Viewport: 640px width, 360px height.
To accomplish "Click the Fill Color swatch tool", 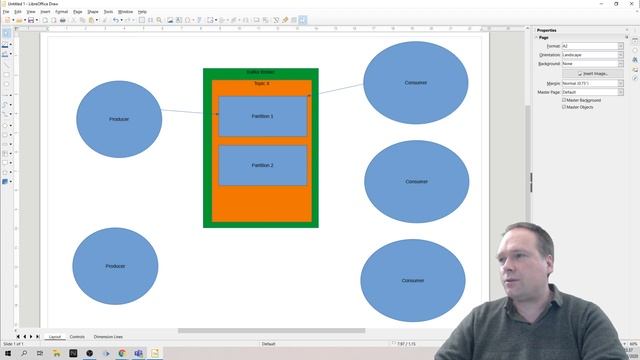I will tap(5, 54).
